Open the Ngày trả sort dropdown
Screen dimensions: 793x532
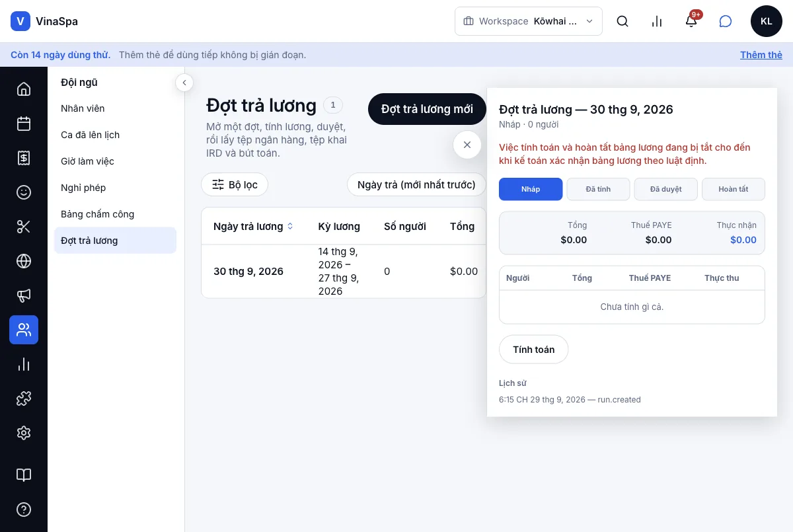click(x=416, y=184)
